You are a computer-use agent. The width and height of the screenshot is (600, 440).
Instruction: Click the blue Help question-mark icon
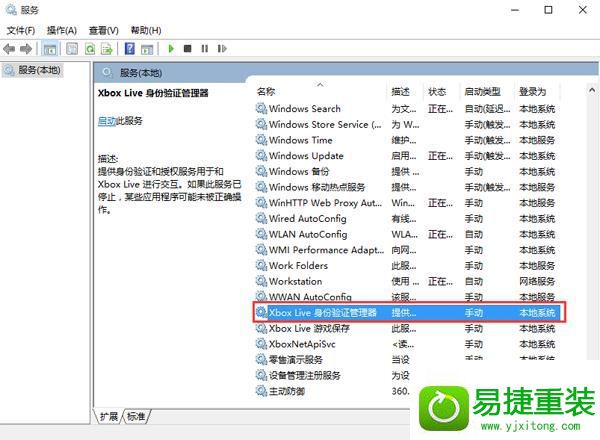coord(130,49)
